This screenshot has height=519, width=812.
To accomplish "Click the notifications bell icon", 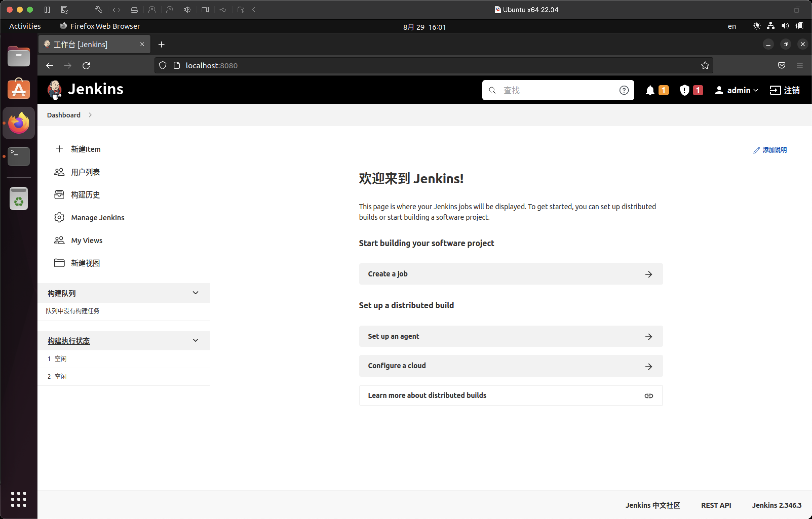I will (651, 89).
